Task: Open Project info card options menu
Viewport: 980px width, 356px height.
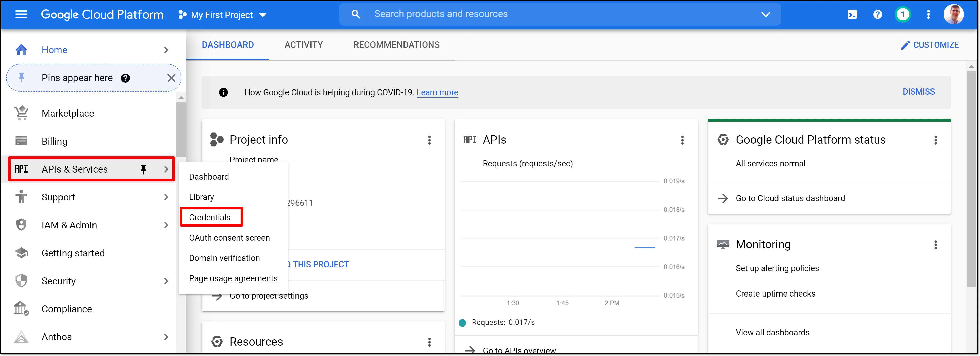Action: [x=429, y=140]
